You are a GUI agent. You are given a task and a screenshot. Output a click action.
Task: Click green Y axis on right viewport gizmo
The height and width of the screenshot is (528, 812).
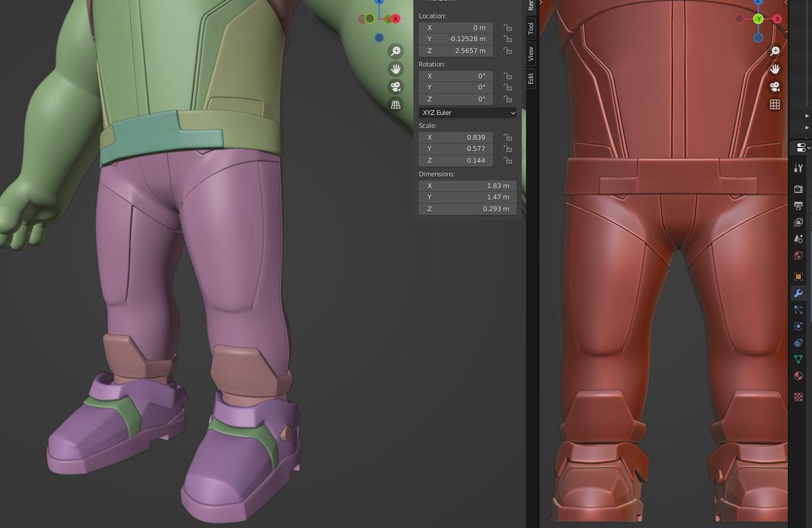click(759, 19)
